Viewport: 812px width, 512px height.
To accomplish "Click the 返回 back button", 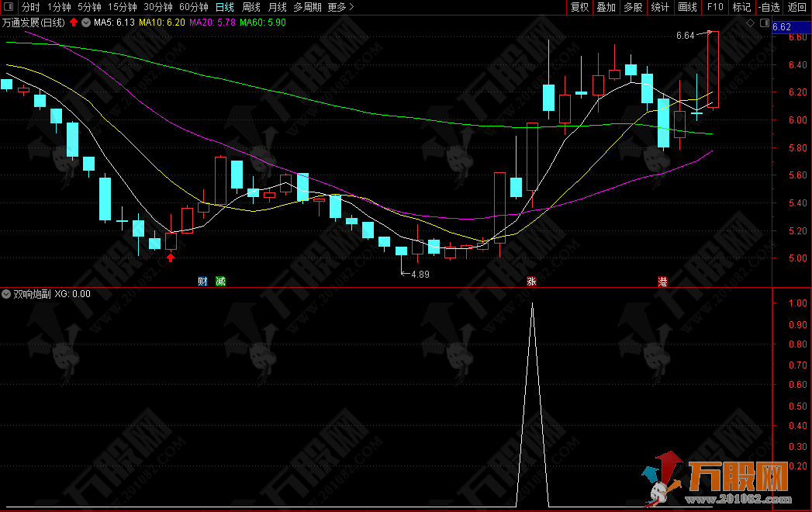I will point(796,7).
